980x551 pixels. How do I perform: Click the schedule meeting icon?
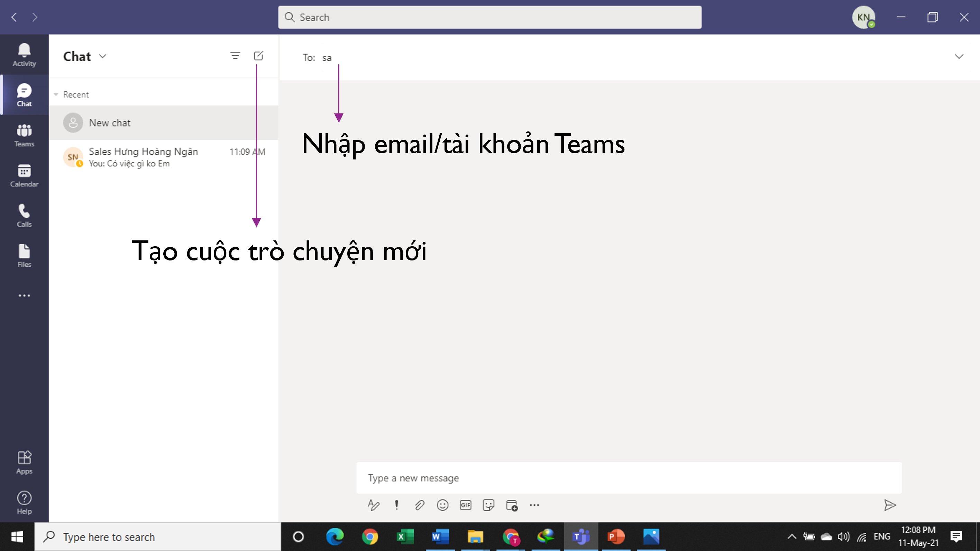click(512, 505)
